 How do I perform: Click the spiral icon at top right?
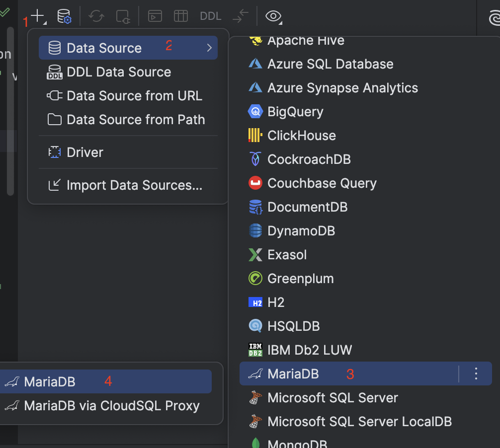[494, 19]
